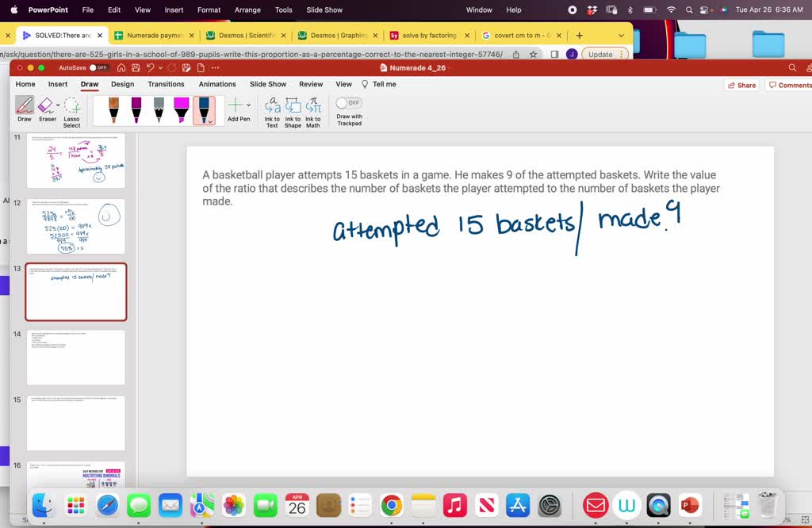Open the Ink to Math tool
812x528 pixels.
tap(313, 106)
